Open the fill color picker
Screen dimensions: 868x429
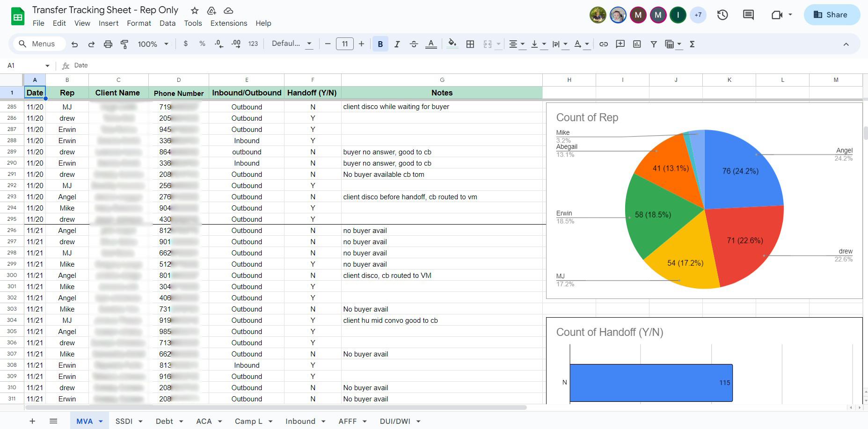[452, 44]
